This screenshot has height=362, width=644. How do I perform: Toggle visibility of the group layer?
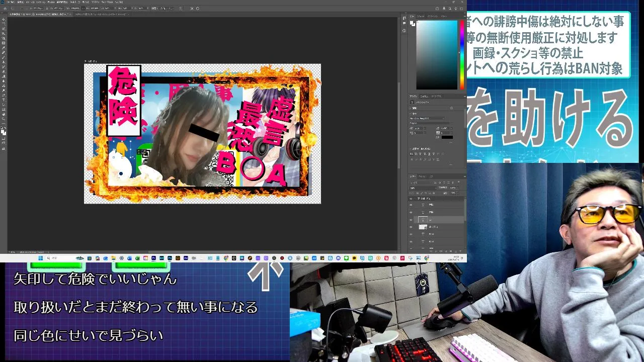[411, 199]
